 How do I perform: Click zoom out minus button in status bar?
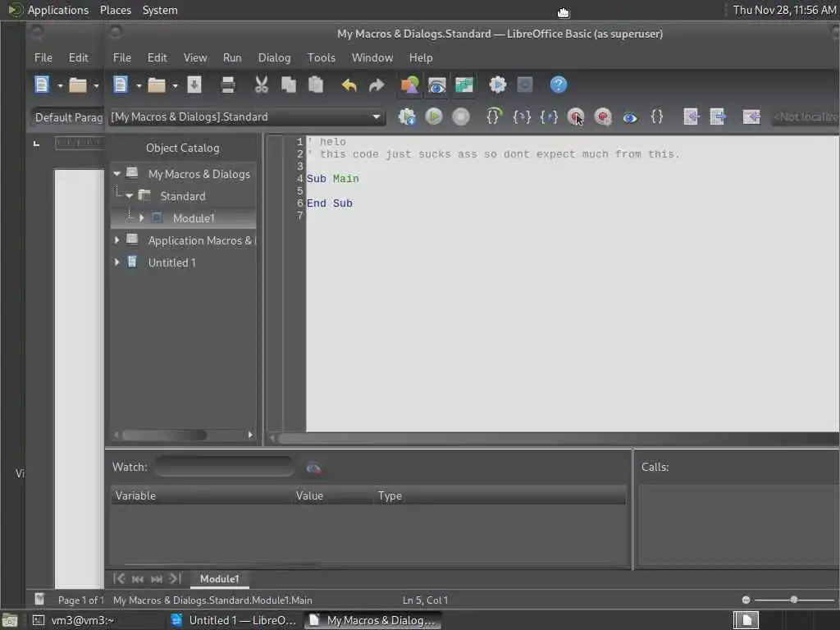[x=746, y=600]
